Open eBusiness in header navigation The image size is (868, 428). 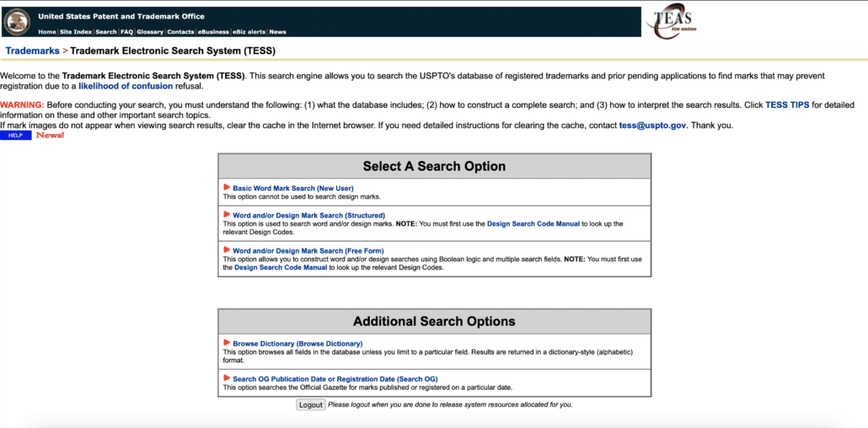214,31
